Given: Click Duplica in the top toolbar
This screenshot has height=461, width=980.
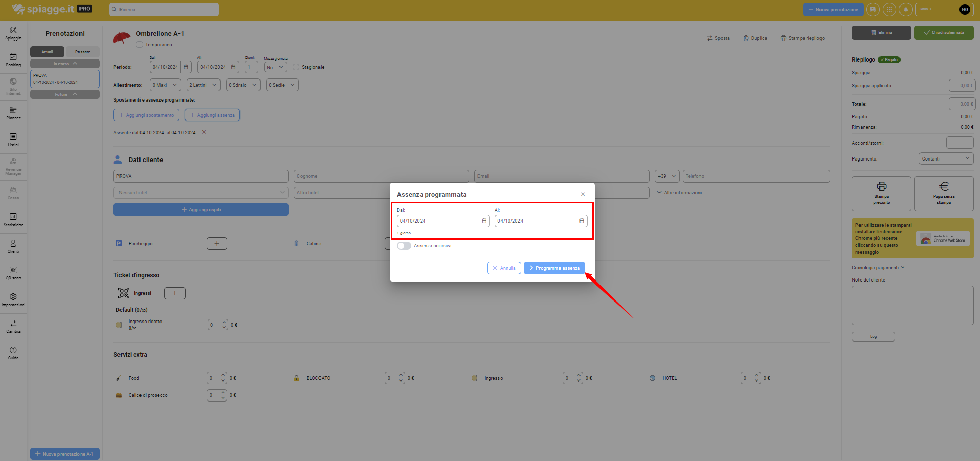Looking at the screenshot, I should click(x=755, y=38).
